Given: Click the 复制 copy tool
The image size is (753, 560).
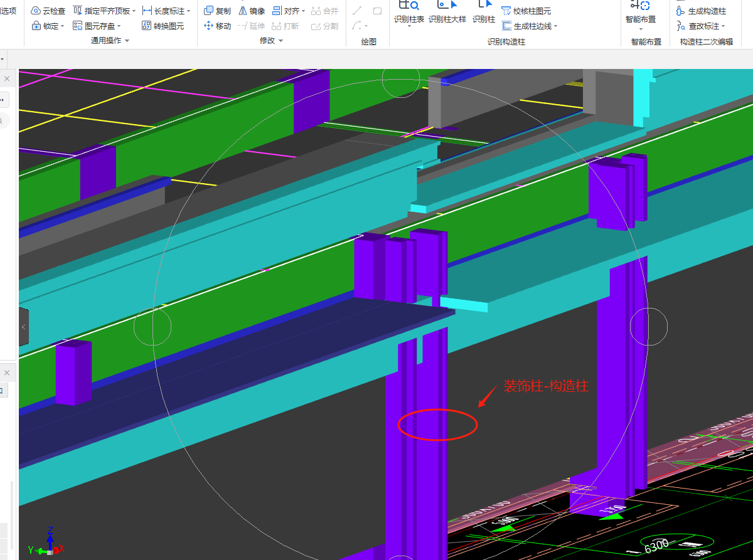Looking at the screenshot, I should pos(217,11).
